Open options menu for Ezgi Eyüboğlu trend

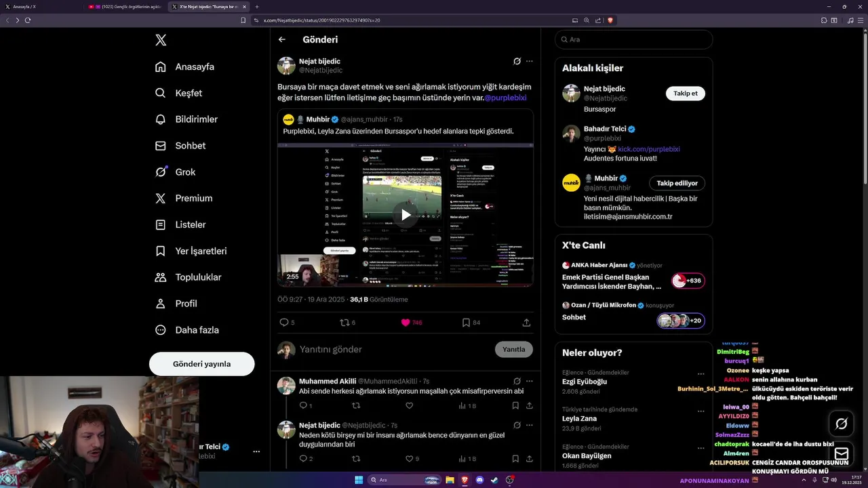tap(701, 373)
